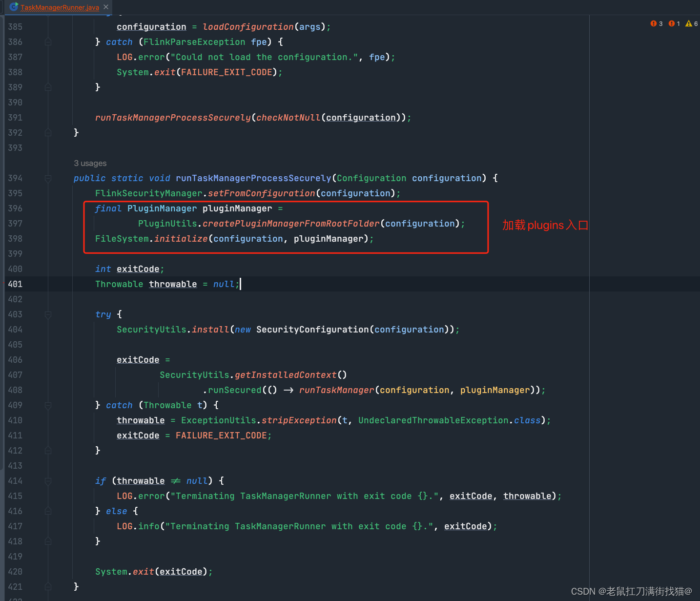Toggle fold marker at line 421
Screen dimensions: 700x601
click(x=48, y=587)
